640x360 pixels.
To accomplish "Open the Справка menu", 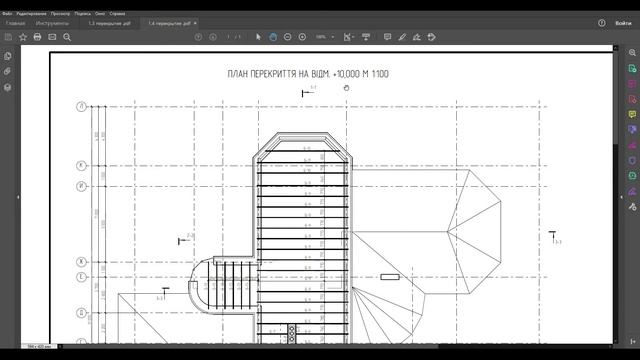I will [117, 13].
